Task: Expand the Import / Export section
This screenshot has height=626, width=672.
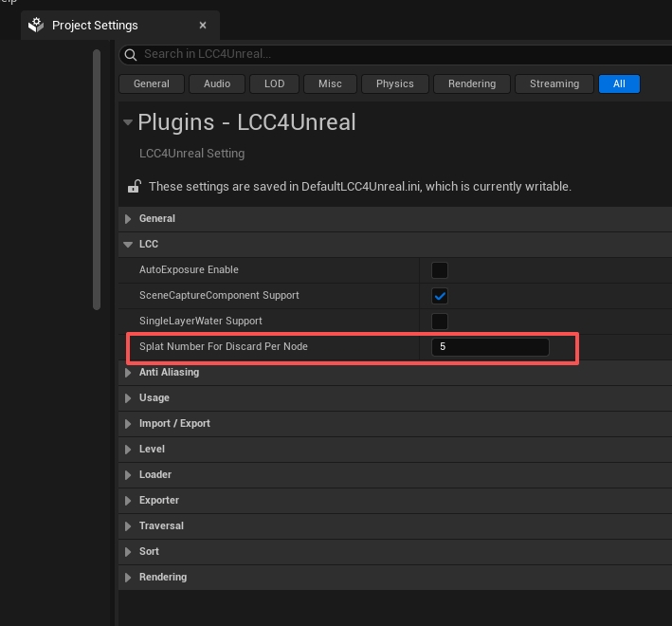Action: pyautogui.click(x=128, y=424)
